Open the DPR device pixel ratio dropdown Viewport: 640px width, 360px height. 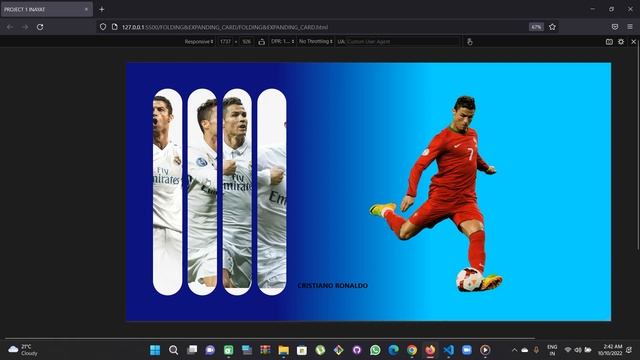click(x=282, y=42)
